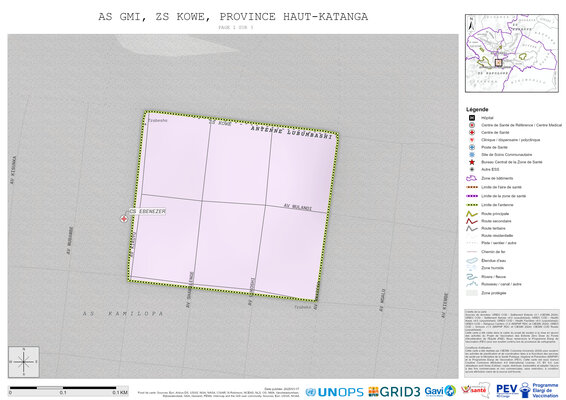
Task: Click the UNOPS logo
Action: point(334,392)
